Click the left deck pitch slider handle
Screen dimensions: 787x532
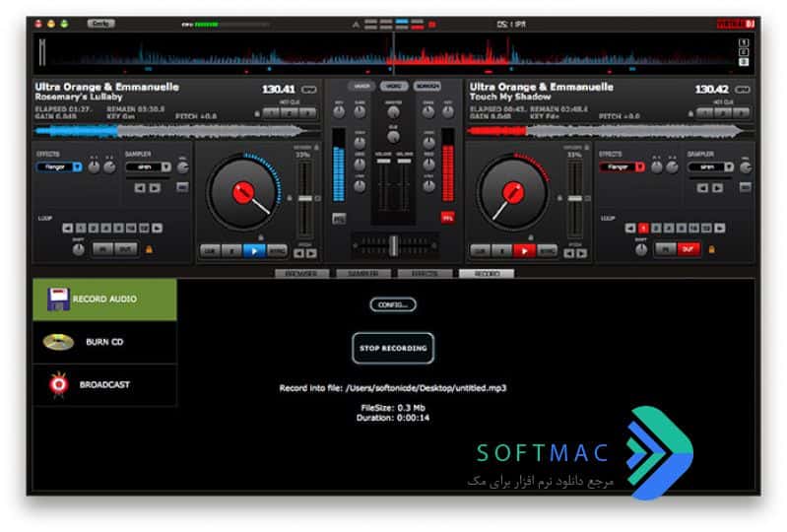[x=304, y=199]
